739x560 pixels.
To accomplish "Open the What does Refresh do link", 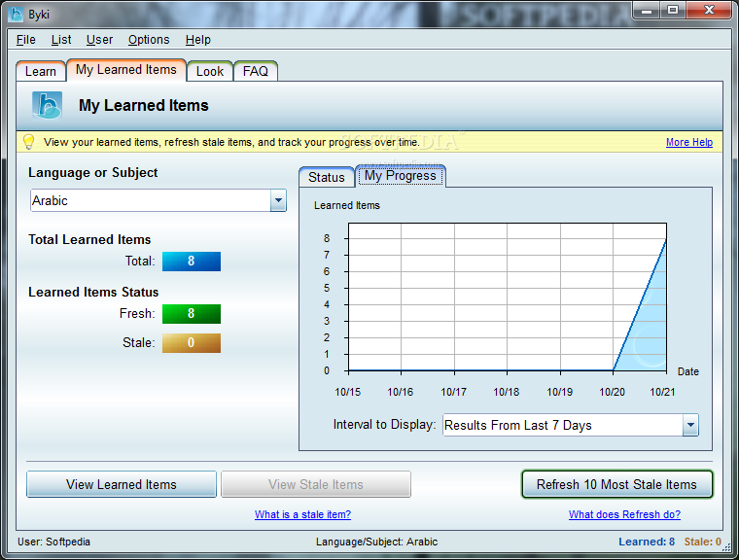I will [624, 514].
